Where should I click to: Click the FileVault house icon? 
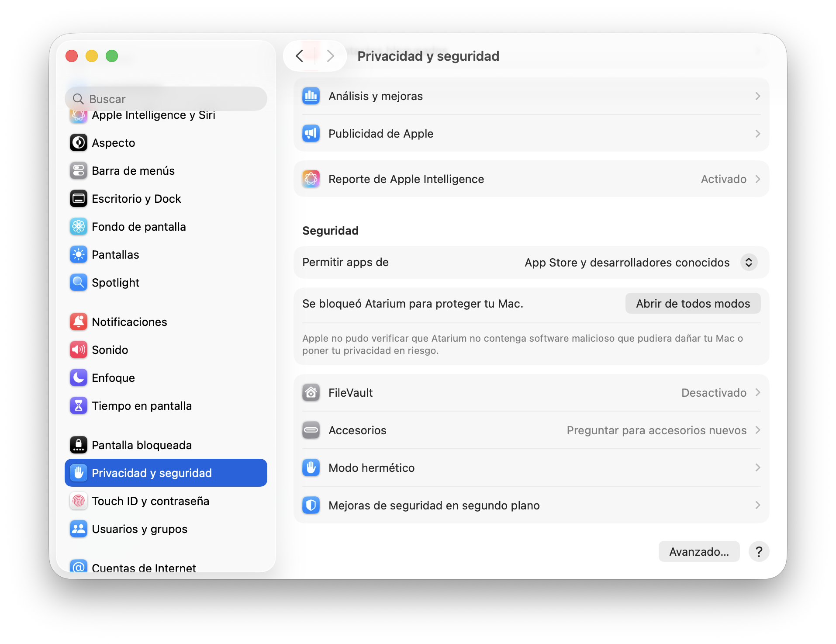coord(311,393)
